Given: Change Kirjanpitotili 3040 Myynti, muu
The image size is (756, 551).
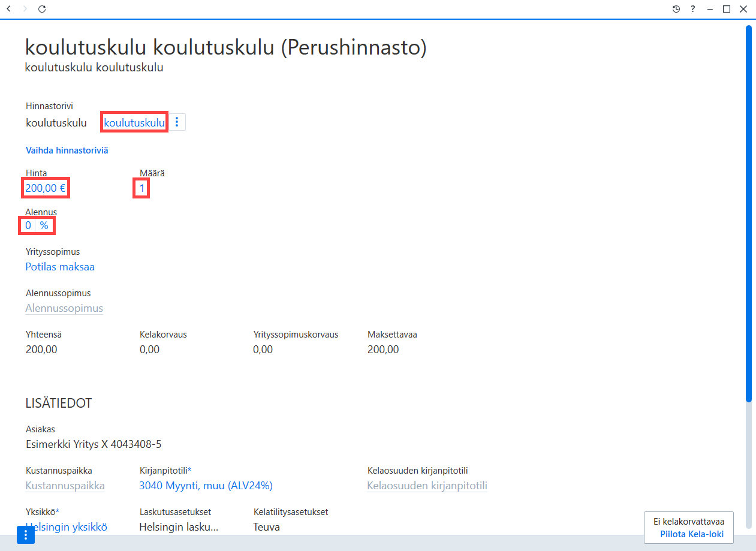Looking at the screenshot, I should (x=206, y=486).
